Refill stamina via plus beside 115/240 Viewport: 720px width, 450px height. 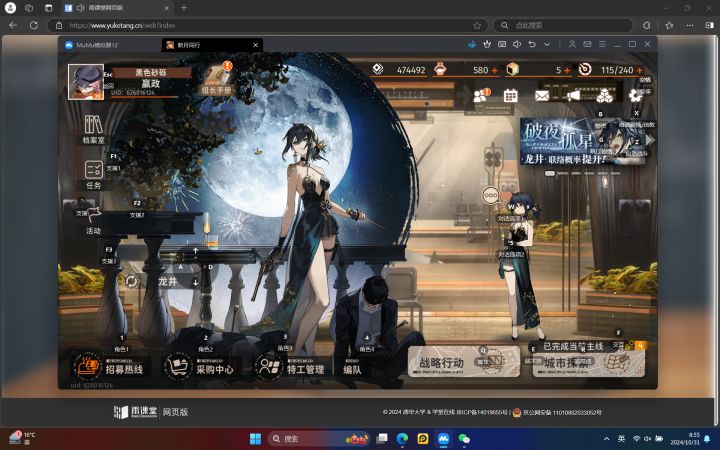(x=639, y=70)
